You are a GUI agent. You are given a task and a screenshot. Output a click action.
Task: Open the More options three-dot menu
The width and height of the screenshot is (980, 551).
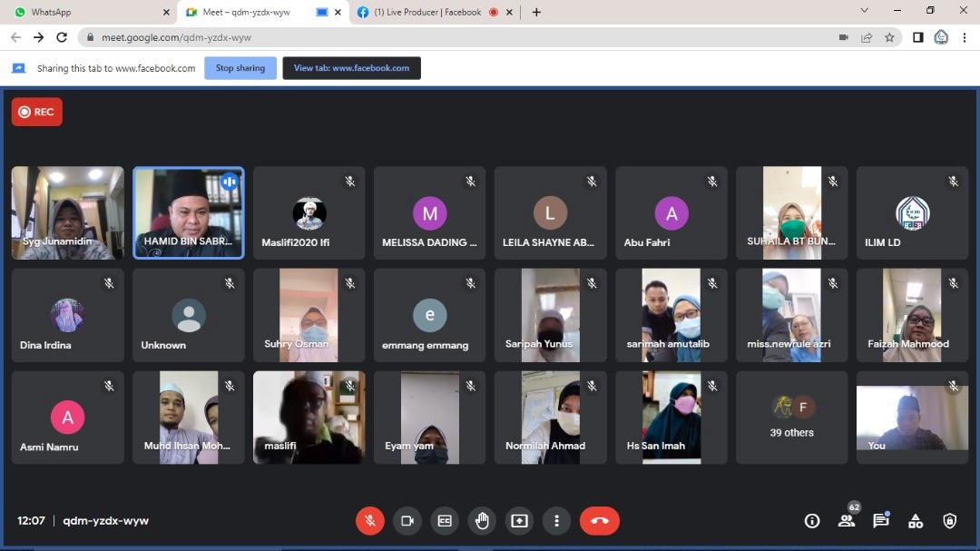[x=556, y=520]
